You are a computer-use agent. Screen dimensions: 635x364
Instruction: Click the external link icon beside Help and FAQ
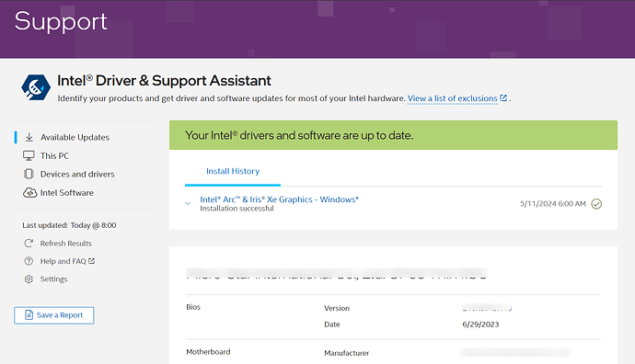(x=91, y=261)
